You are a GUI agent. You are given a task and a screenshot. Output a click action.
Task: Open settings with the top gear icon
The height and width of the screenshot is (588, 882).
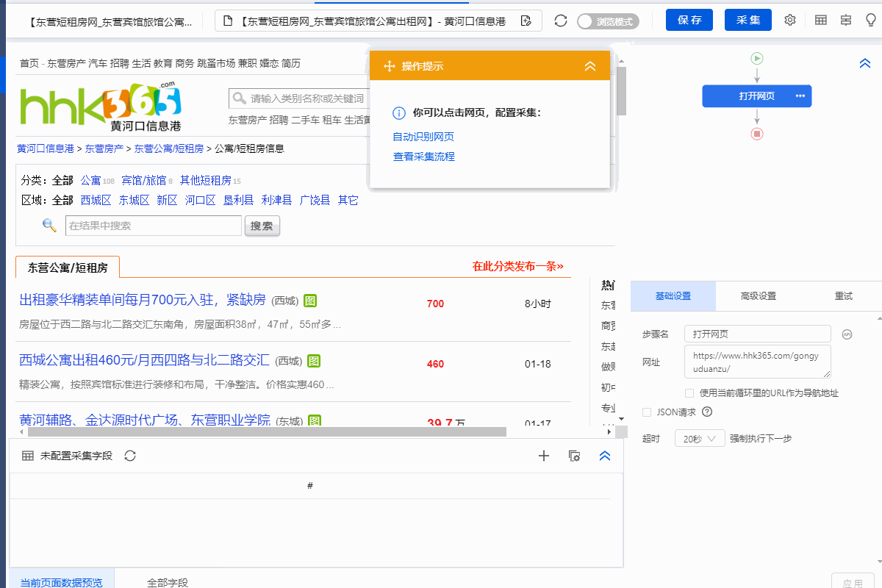pyautogui.click(x=790, y=21)
